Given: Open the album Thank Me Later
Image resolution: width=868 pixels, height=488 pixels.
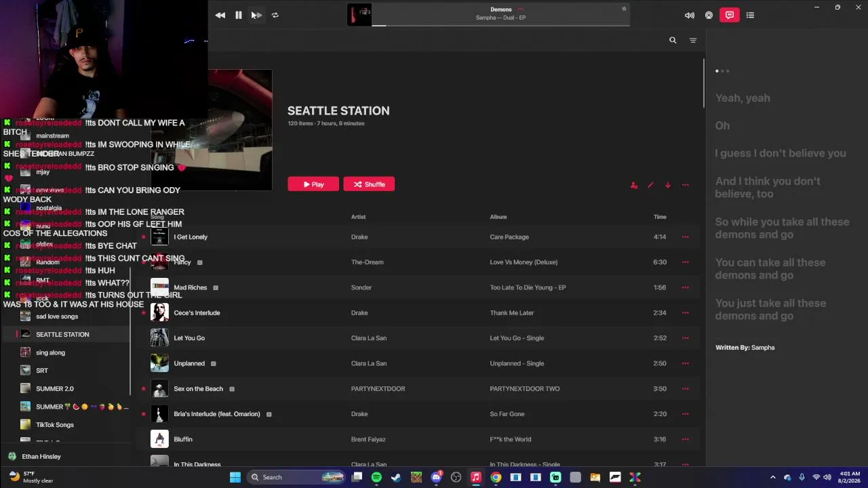Looking at the screenshot, I should tap(512, 313).
